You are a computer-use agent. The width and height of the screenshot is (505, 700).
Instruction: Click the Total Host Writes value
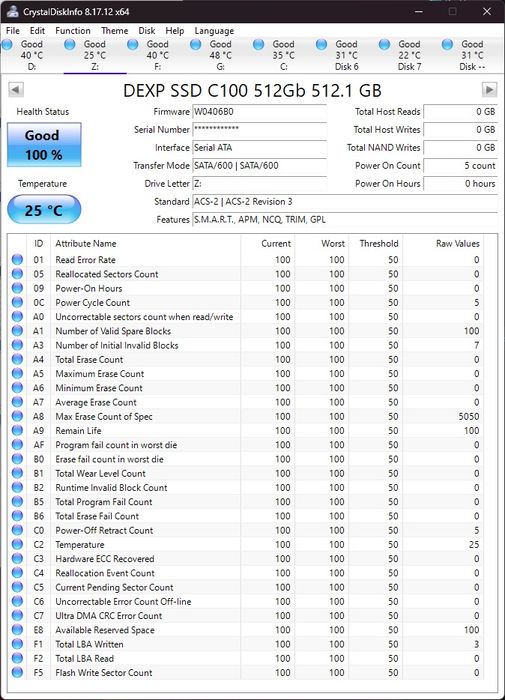click(x=460, y=129)
